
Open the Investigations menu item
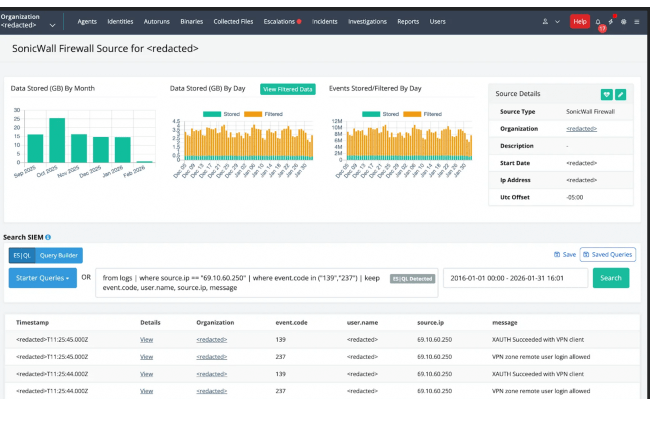pos(366,21)
